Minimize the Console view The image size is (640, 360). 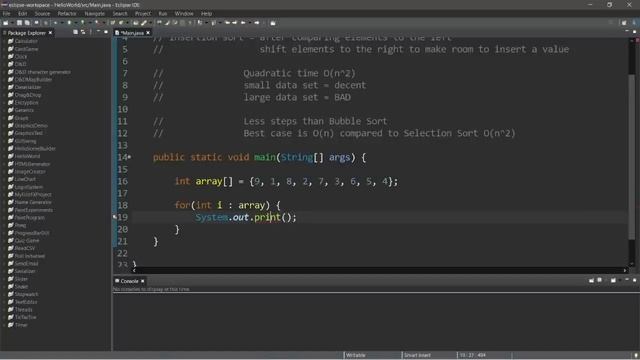tap(627, 280)
